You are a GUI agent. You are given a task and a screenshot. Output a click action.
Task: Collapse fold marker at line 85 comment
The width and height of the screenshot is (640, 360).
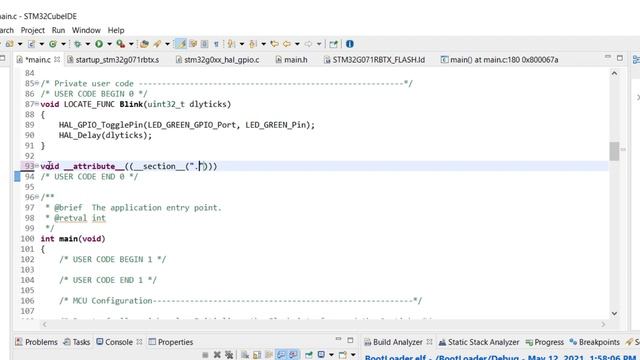point(37,83)
